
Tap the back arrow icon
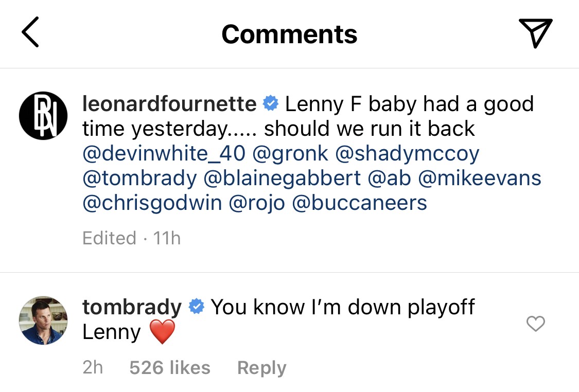coord(30,32)
